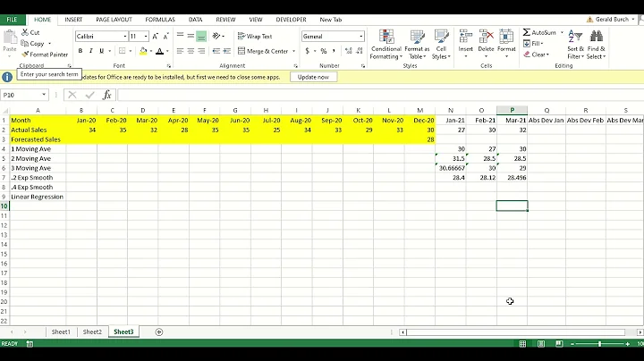Screen dimensions: 644x361
Task: Switch to the PAGE LAYOUT tab
Action: pyautogui.click(x=114, y=20)
